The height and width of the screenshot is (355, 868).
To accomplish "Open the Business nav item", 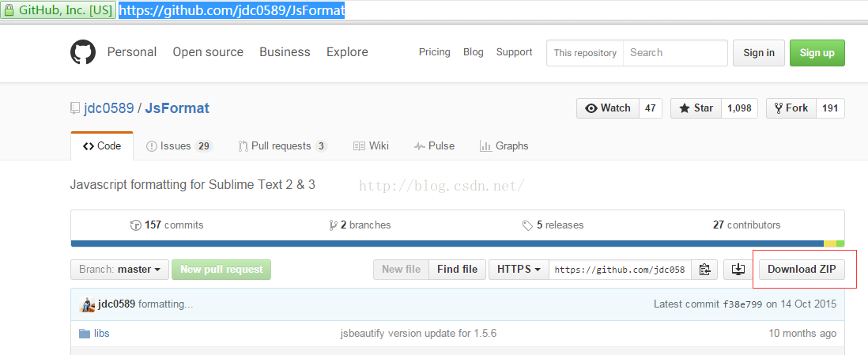I will tap(285, 52).
